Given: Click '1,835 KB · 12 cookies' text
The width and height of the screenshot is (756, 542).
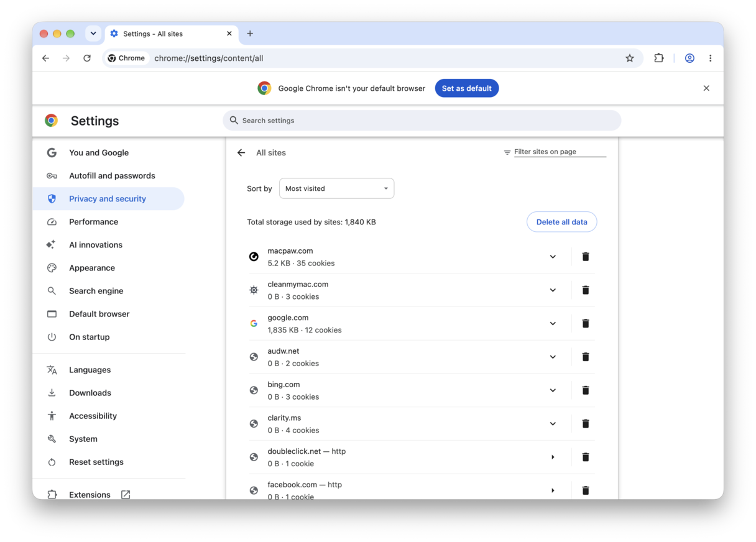Looking at the screenshot, I should pyautogui.click(x=305, y=330).
